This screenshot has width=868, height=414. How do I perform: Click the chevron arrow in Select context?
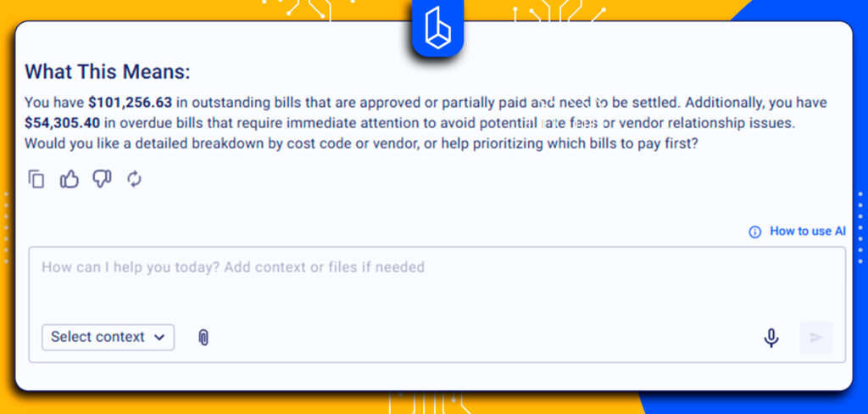click(x=159, y=337)
